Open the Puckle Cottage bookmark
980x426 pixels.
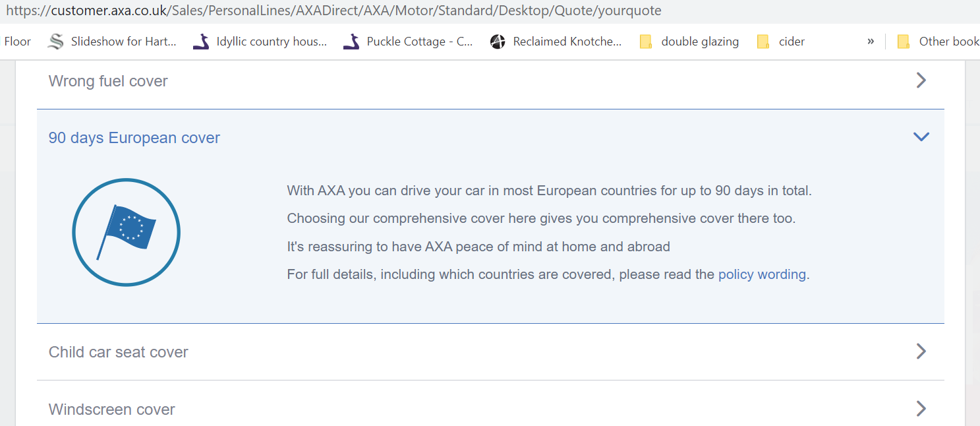[x=408, y=42]
